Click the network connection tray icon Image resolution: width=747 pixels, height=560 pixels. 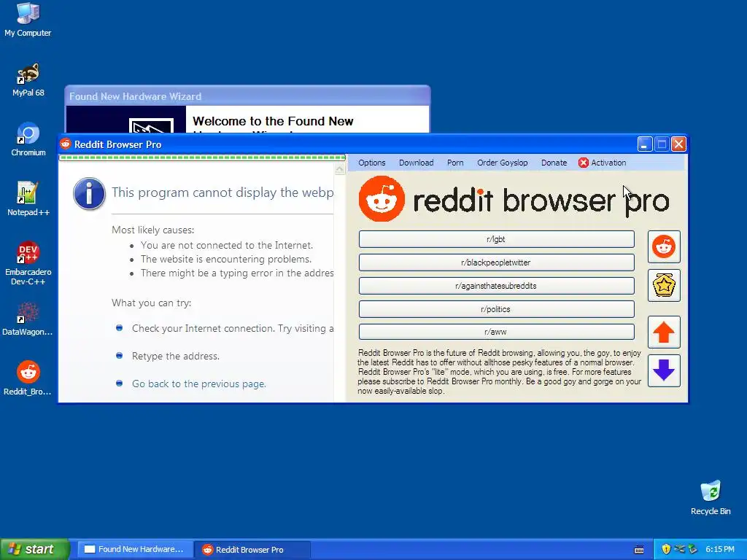(679, 549)
